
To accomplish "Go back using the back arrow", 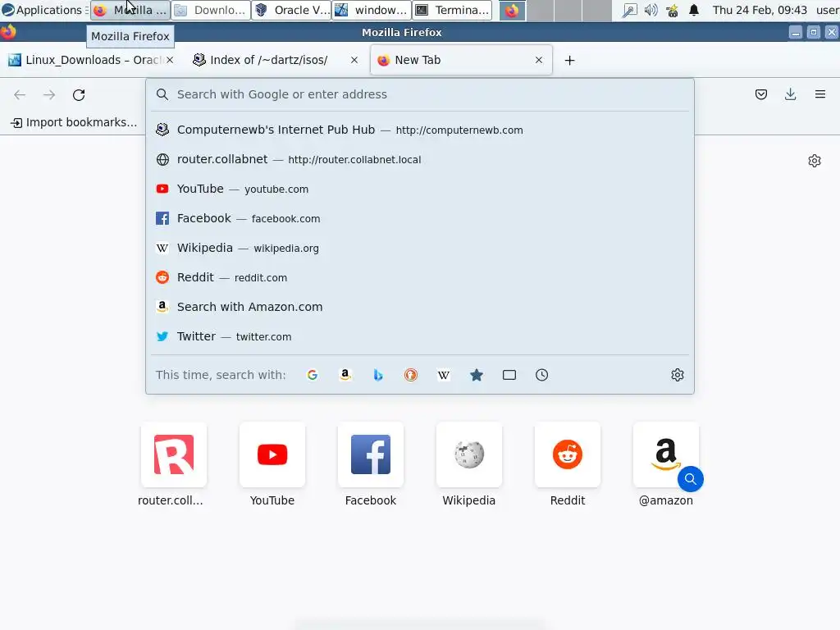I will (x=20, y=95).
